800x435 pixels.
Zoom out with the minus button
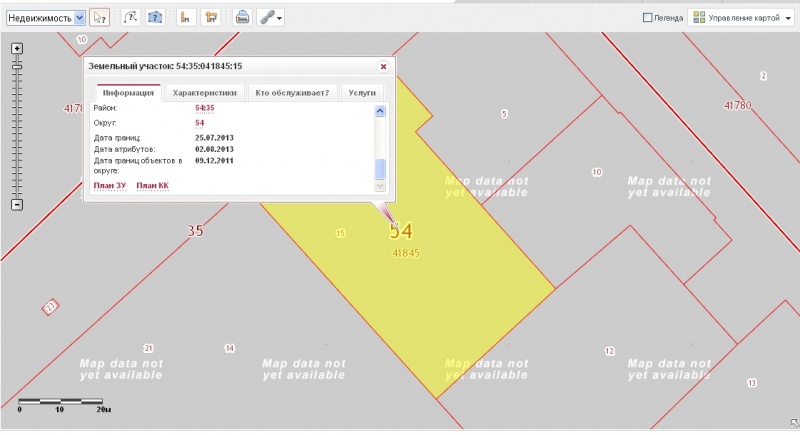(x=16, y=205)
